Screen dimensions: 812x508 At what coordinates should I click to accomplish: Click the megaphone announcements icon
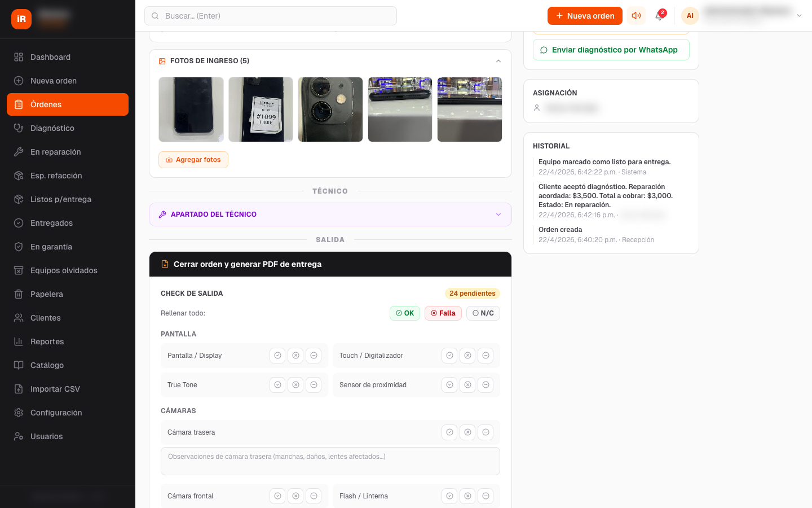click(x=636, y=16)
